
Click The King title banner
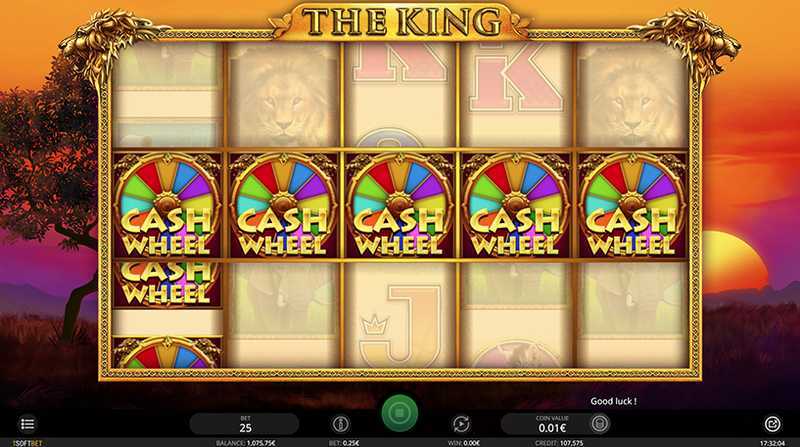point(401,21)
